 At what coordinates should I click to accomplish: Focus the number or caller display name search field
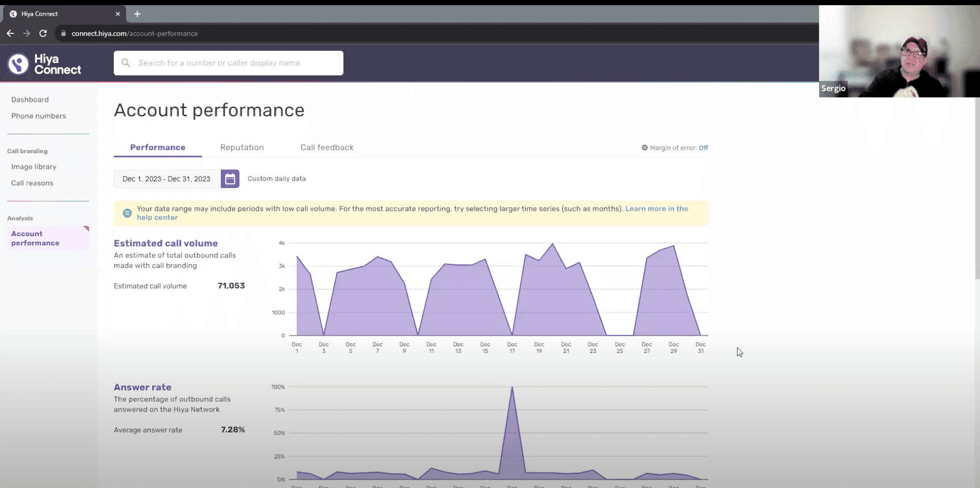229,63
